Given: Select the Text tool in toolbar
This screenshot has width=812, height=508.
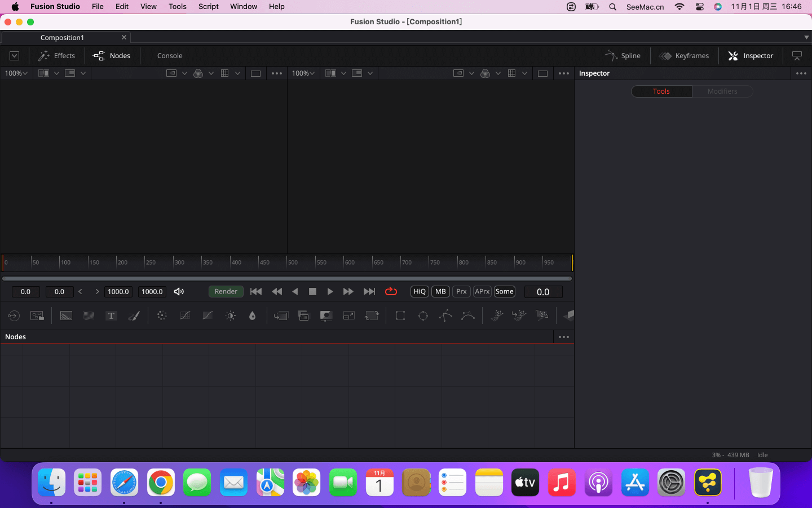Looking at the screenshot, I should (x=111, y=316).
